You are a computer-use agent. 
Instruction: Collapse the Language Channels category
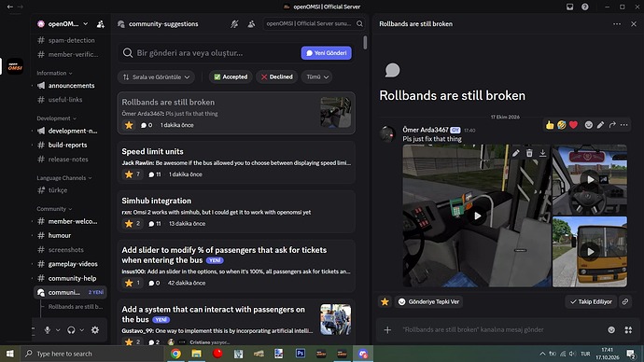point(64,177)
